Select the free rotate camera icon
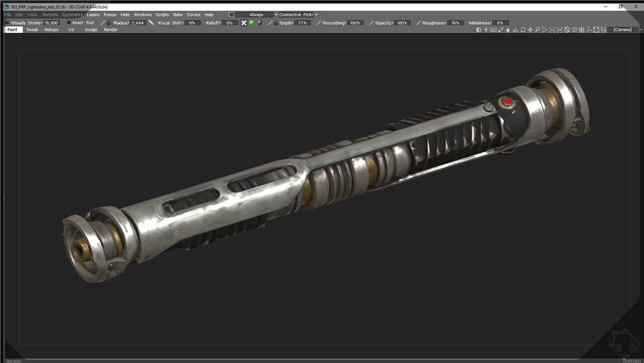 [x=523, y=30]
